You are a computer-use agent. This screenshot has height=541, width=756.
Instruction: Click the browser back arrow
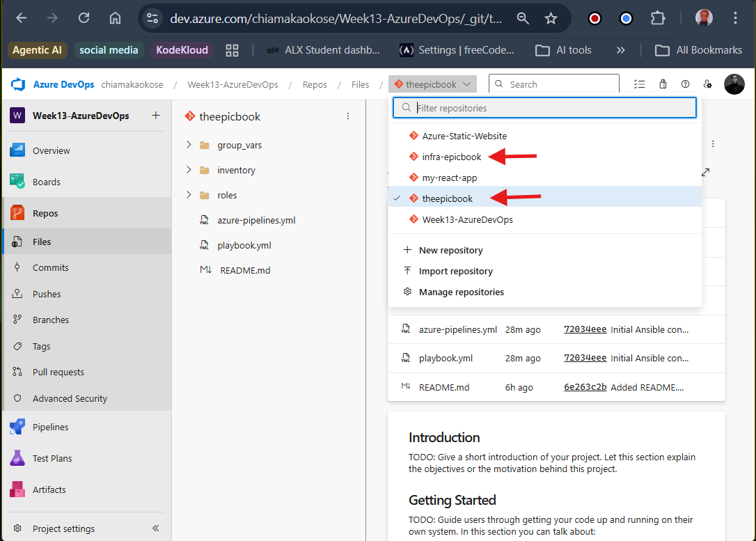pos(21,18)
